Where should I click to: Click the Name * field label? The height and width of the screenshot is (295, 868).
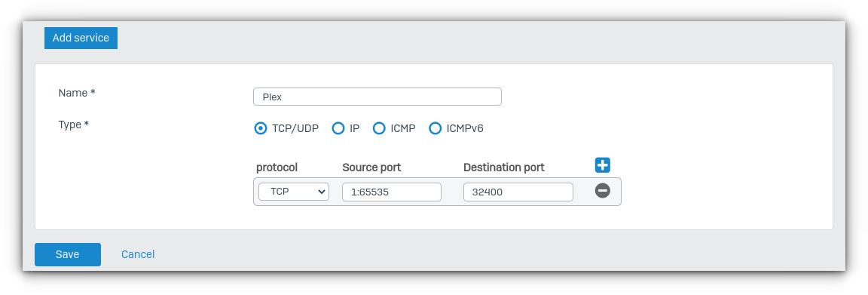click(x=76, y=93)
